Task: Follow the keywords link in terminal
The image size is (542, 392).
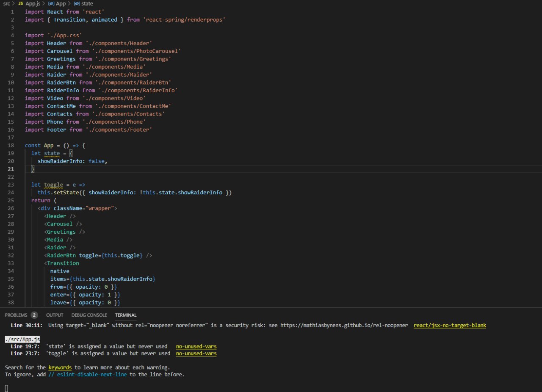Action: coord(60,367)
